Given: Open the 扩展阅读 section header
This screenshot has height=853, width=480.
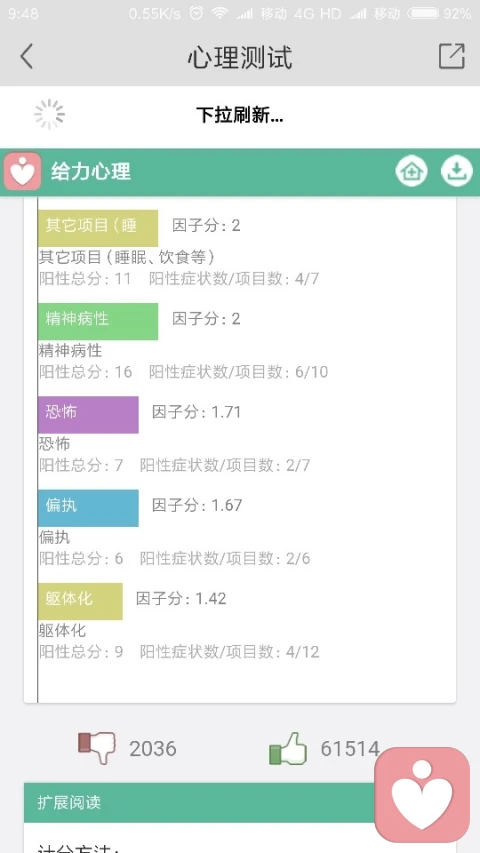Looking at the screenshot, I should 199,802.
